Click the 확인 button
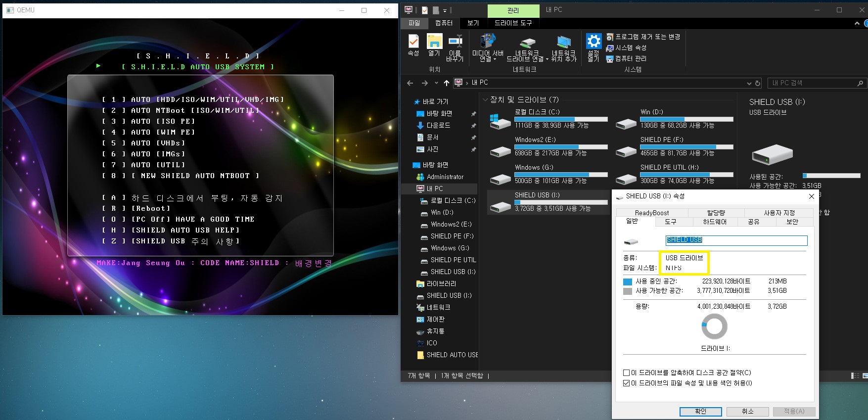The height and width of the screenshot is (420, 868). coord(701,412)
